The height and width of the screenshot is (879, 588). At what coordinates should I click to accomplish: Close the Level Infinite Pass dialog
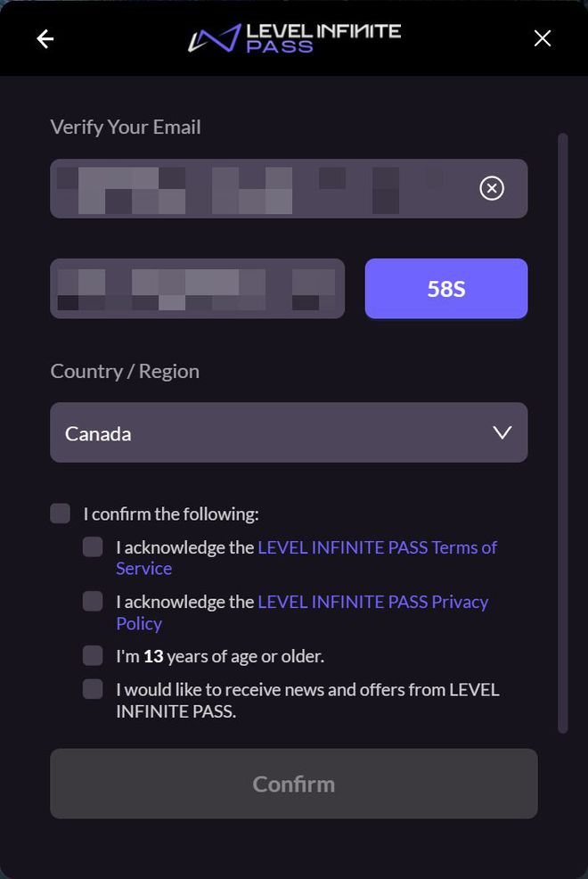(x=542, y=38)
